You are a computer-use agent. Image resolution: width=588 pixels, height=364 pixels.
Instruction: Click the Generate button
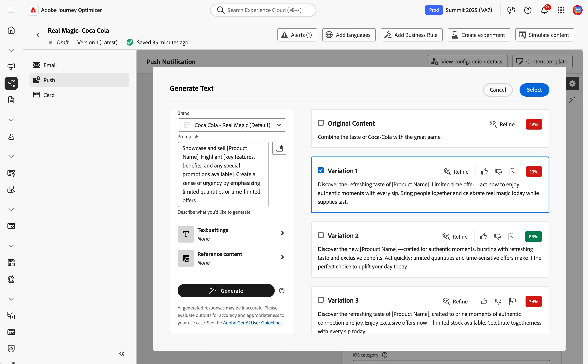(x=226, y=291)
